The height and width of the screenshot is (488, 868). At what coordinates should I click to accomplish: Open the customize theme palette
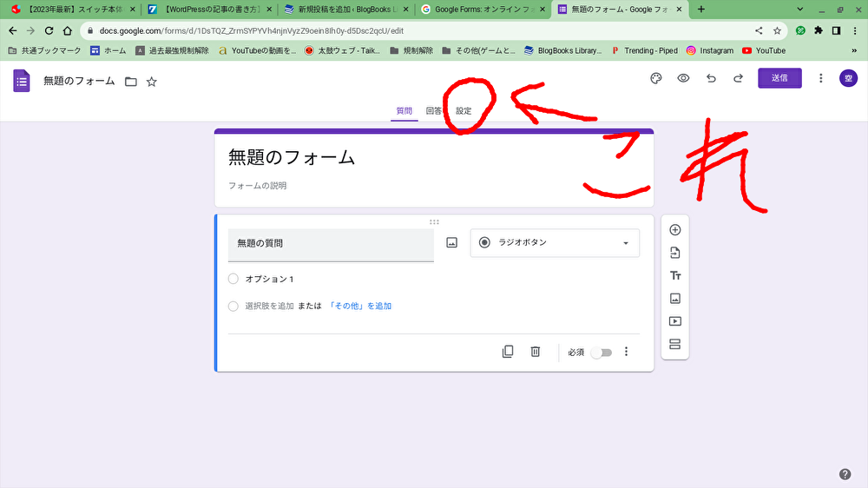656,78
